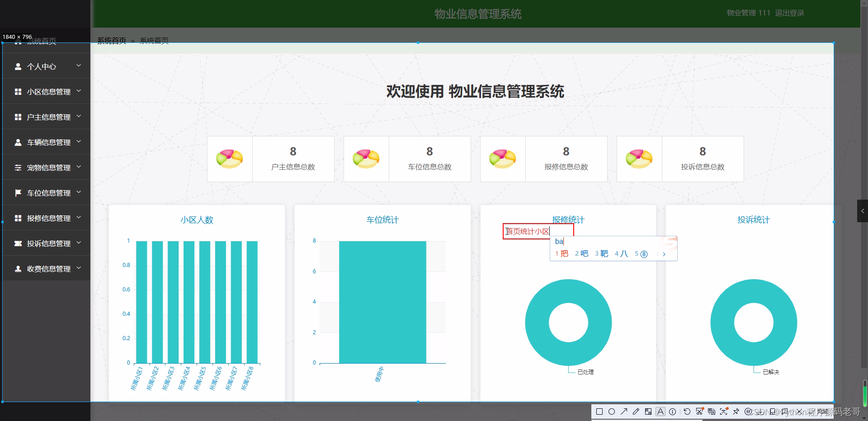Select the rectangle annotation tool
The image size is (868, 421).
pos(599,412)
